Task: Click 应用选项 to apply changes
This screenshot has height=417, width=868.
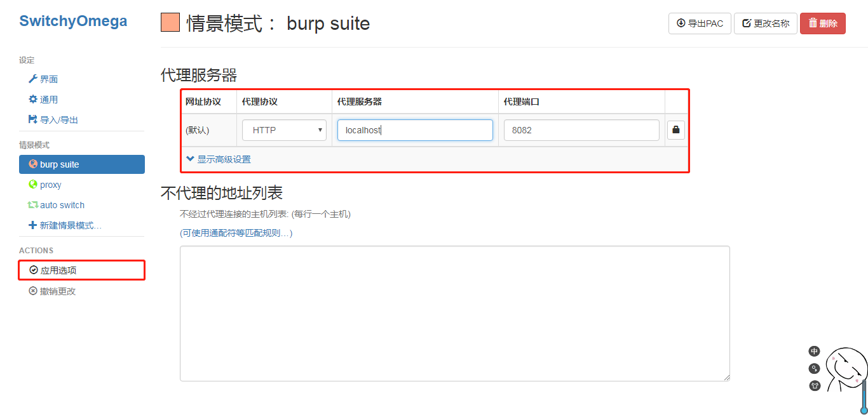Action: click(x=82, y=270)
